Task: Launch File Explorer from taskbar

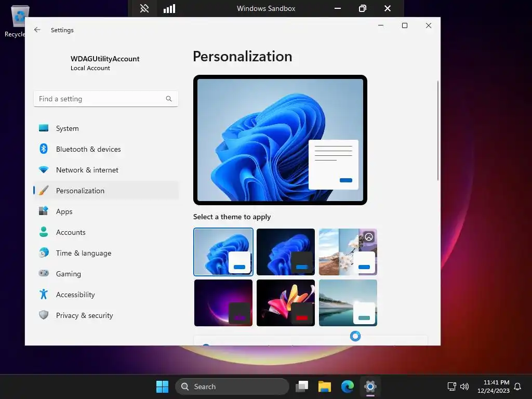Action: click(324, 387)
